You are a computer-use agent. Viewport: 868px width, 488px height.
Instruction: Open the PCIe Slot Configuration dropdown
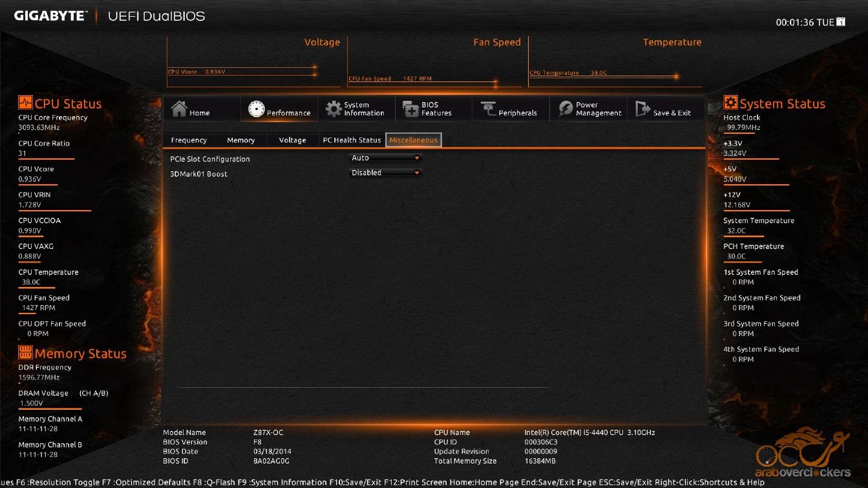click(386, 158)
